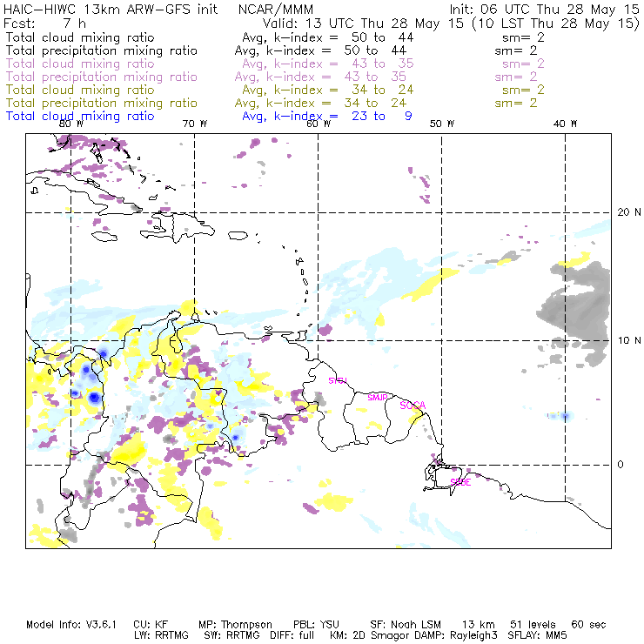This screenshot has height=644, width=644.
Task: Click purple 'sm= 2' on the purple precipitation row
Action: (516, 77)
